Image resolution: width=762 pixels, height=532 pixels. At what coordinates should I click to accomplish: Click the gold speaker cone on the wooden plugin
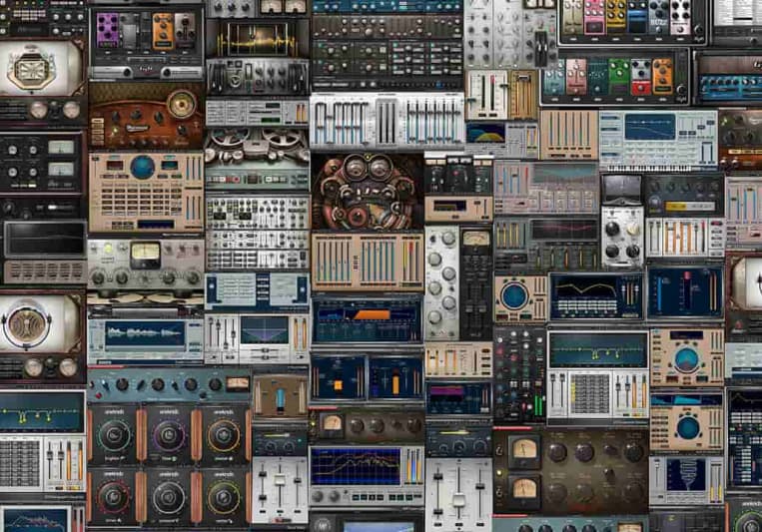[x=182, y=104]
